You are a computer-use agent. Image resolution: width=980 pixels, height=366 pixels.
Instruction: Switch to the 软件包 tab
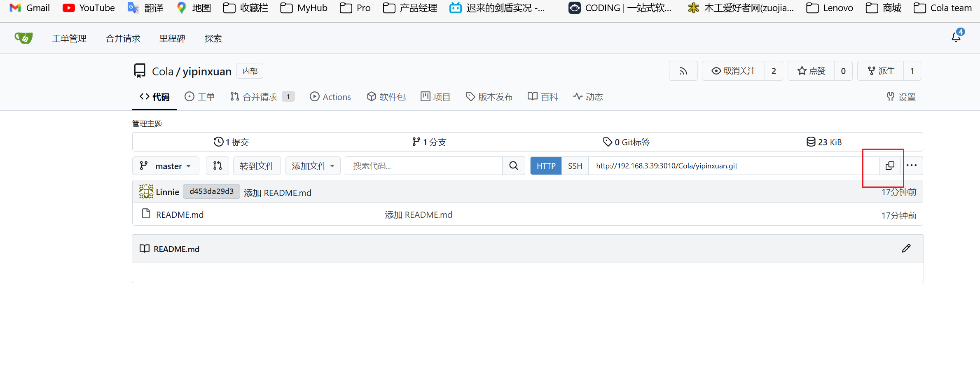click(386, 97)
